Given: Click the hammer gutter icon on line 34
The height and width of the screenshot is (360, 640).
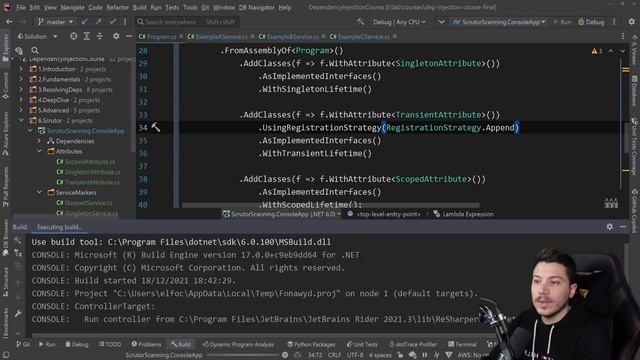Looking at the screenshot, I should [156, 127].
